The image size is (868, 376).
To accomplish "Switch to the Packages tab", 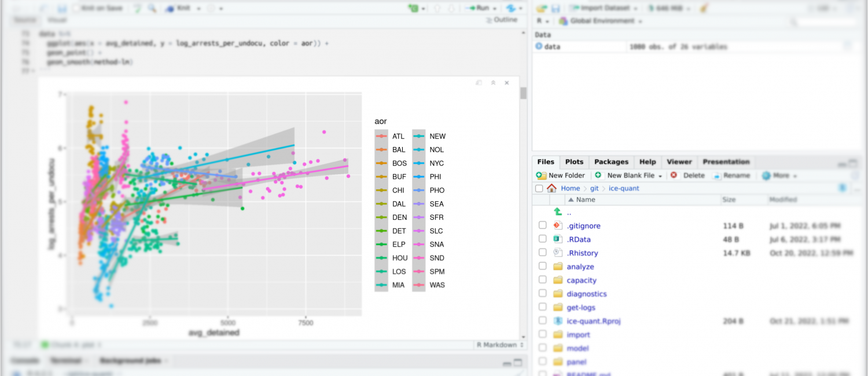I will pos(611,162).
